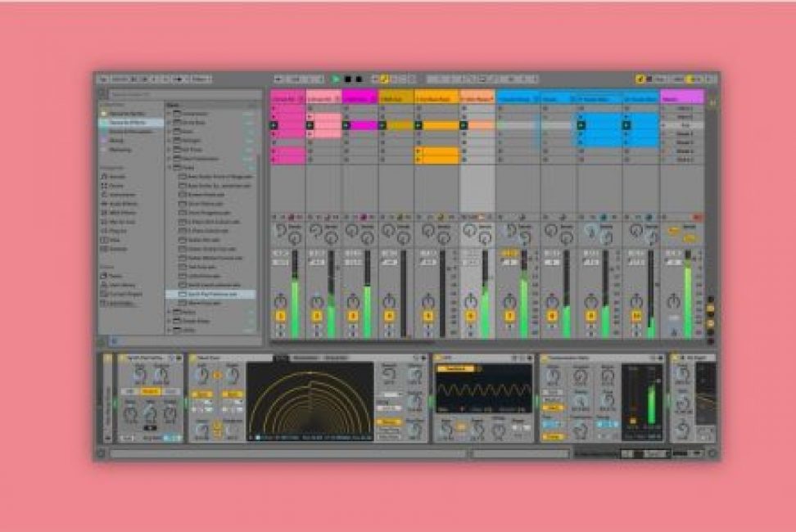
Task: Click the yellow link button between Echo delay knobs
Action: point(217,376)
